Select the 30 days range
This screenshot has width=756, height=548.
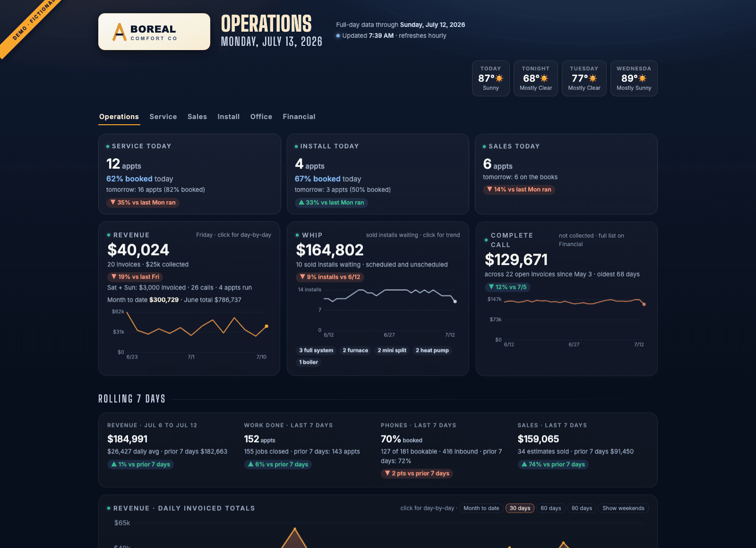click(x=520, y=508)
